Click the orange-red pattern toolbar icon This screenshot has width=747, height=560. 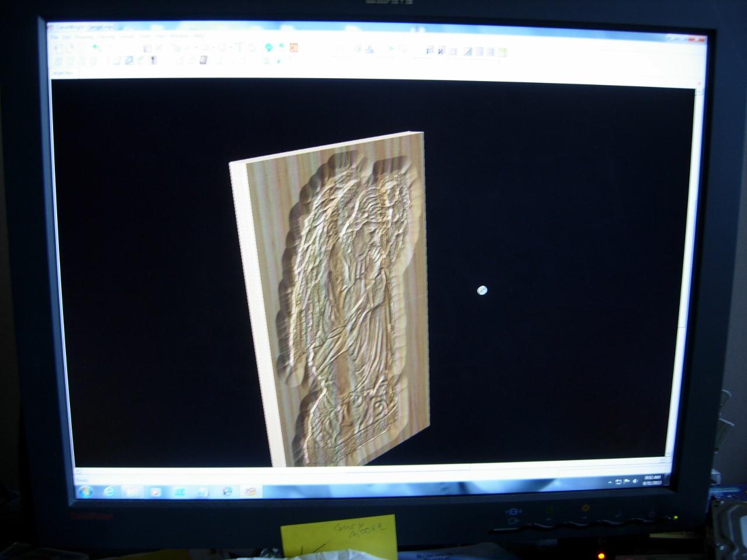click(x=294, y=48)
